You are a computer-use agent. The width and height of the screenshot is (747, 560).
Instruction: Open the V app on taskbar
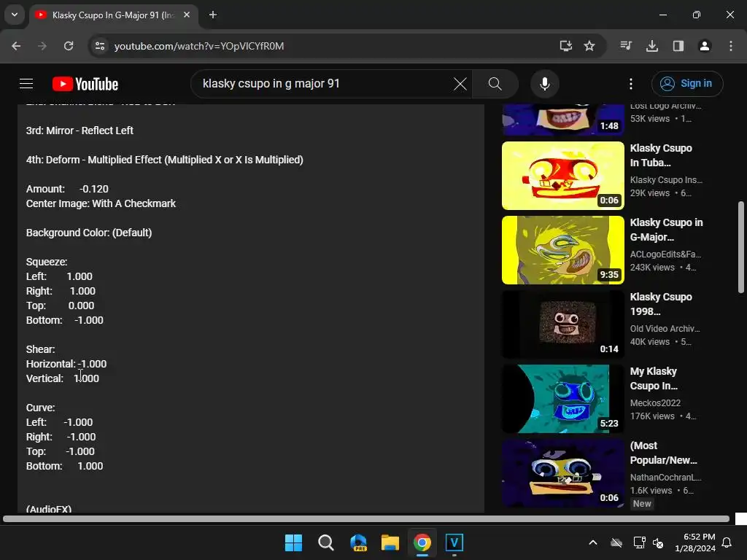tap(454, 542)
